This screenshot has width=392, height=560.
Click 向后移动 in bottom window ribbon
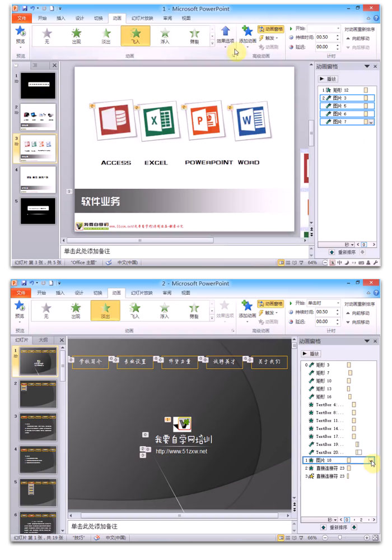[358, 322]
